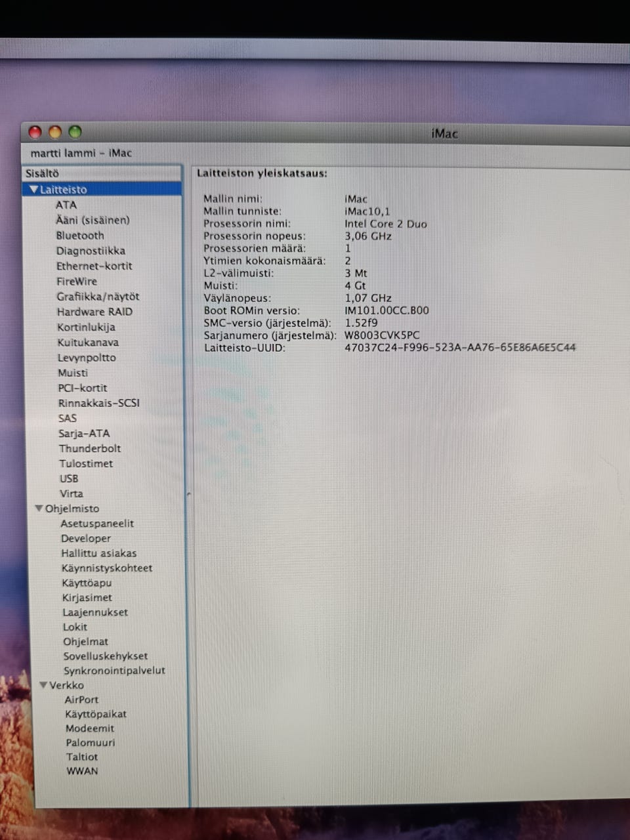The height and width of the screenshot is (840, 630).
Task: Click the green zoom window button
Action: [75, 132]
